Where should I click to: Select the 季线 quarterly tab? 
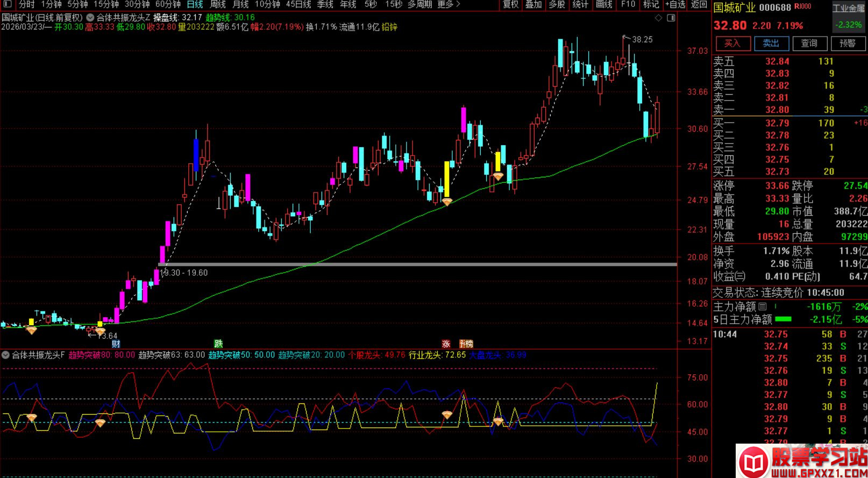tap(325, 4)
